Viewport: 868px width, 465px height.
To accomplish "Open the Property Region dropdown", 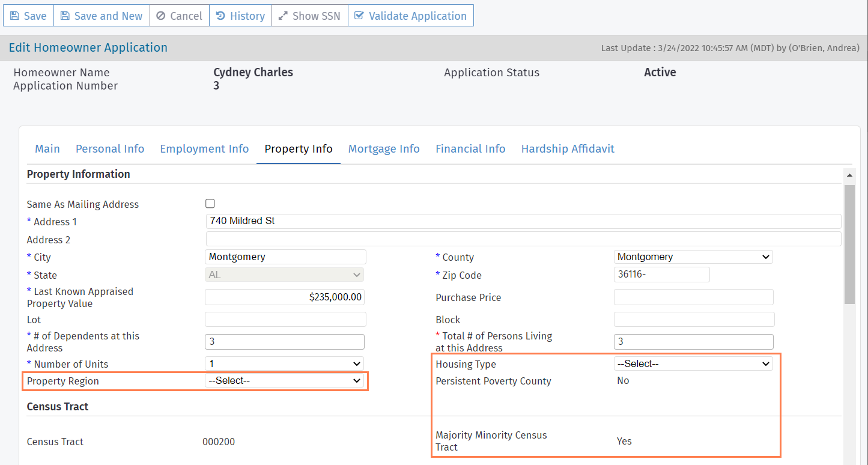I will pos(284,381).
